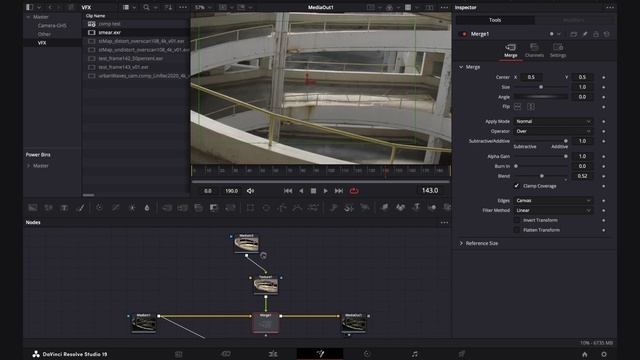
Task: Open the Color page in bottom bar
Action: (367, 354)
